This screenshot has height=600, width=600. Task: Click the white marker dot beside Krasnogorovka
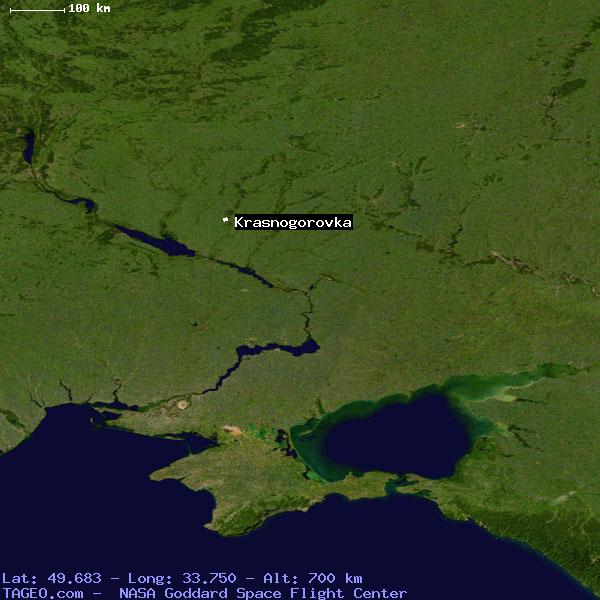[x=226, y=221]
